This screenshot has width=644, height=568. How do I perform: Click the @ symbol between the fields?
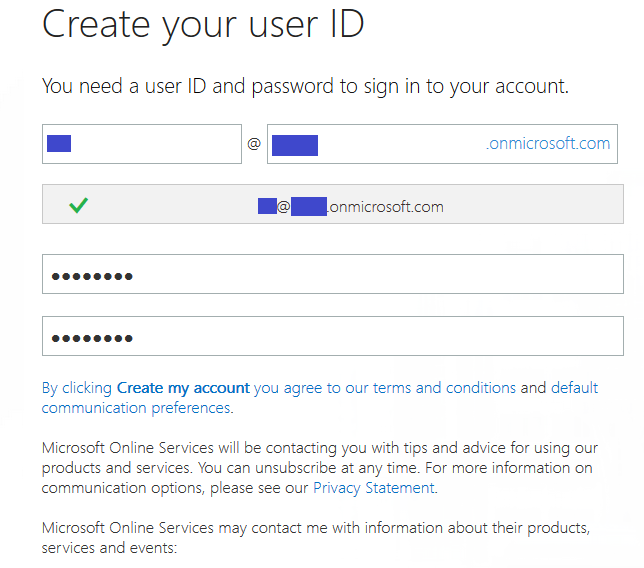[x=254, y=144]
